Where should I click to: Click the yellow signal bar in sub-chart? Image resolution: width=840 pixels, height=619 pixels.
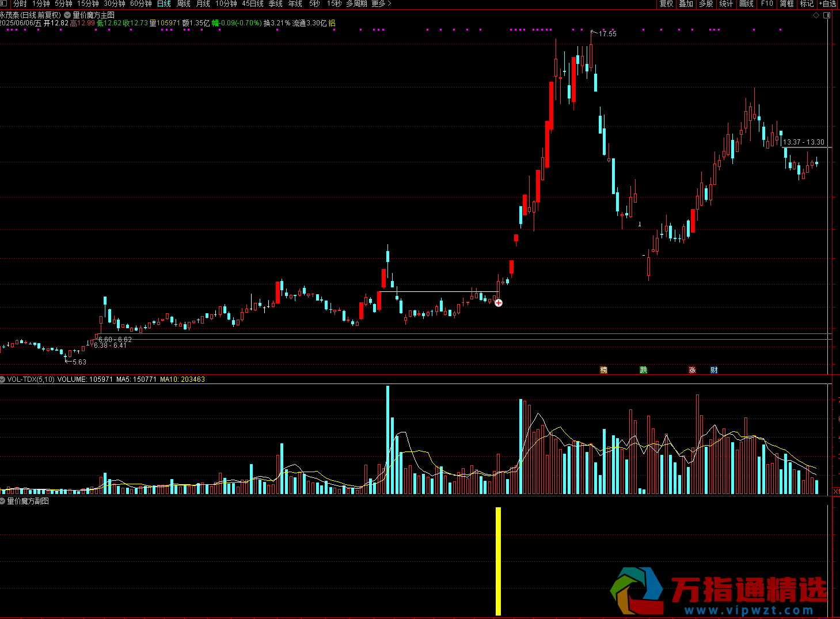[499, 561]
